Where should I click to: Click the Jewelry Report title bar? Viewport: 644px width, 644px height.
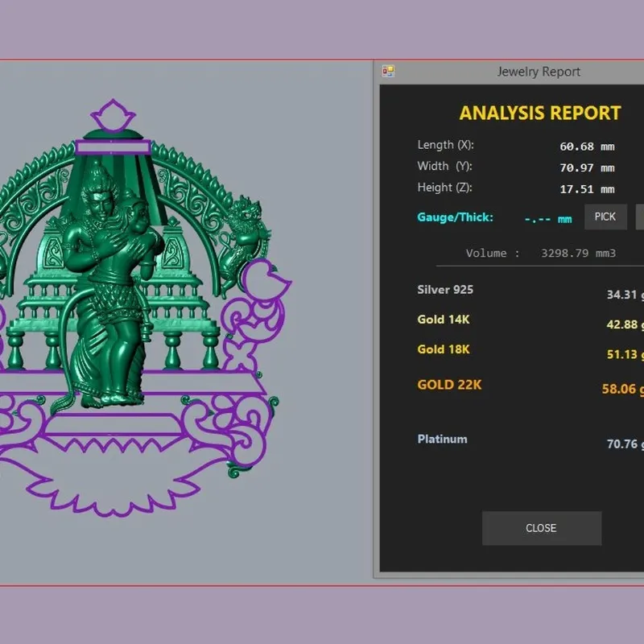[510, 72]
